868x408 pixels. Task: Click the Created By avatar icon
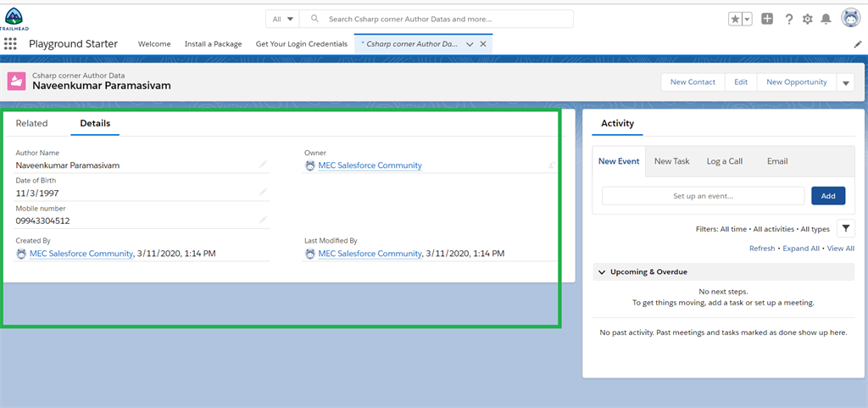[x=21, y=254]
